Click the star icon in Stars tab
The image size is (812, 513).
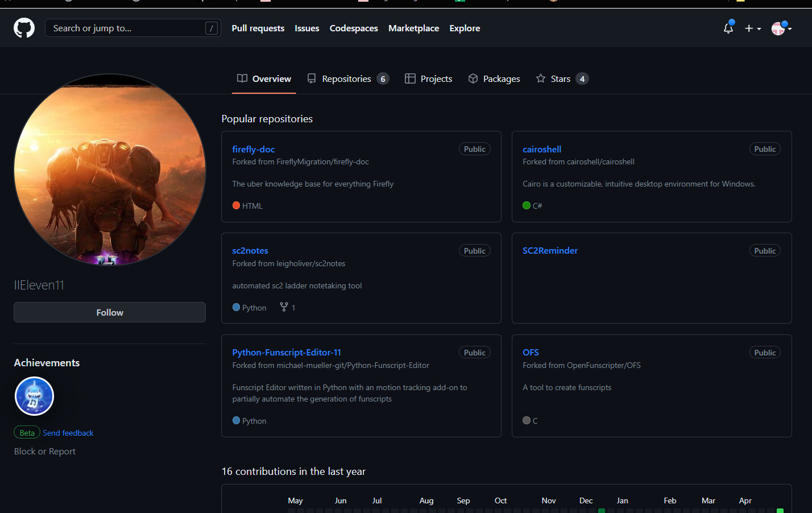click(541, 78)
